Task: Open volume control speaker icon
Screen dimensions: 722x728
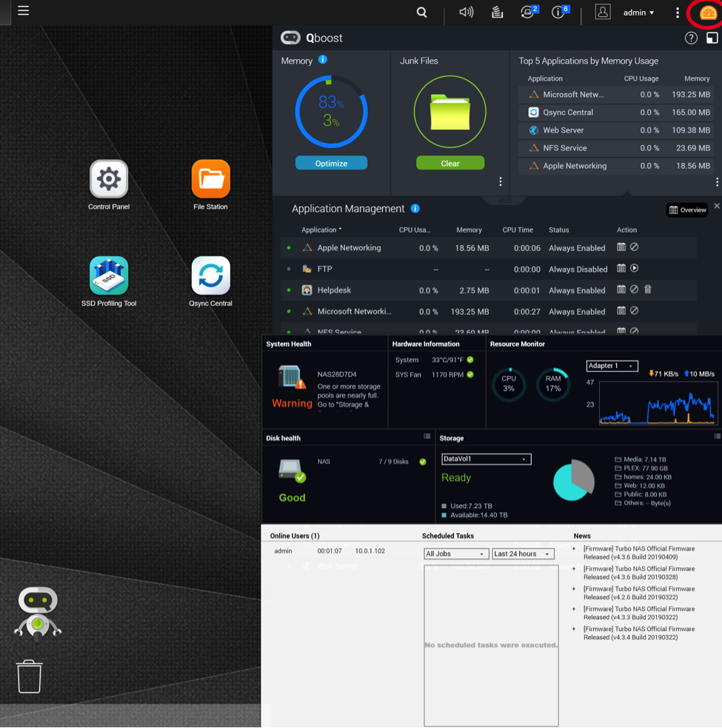Action: pyautogui.click(x=467, y=12)
